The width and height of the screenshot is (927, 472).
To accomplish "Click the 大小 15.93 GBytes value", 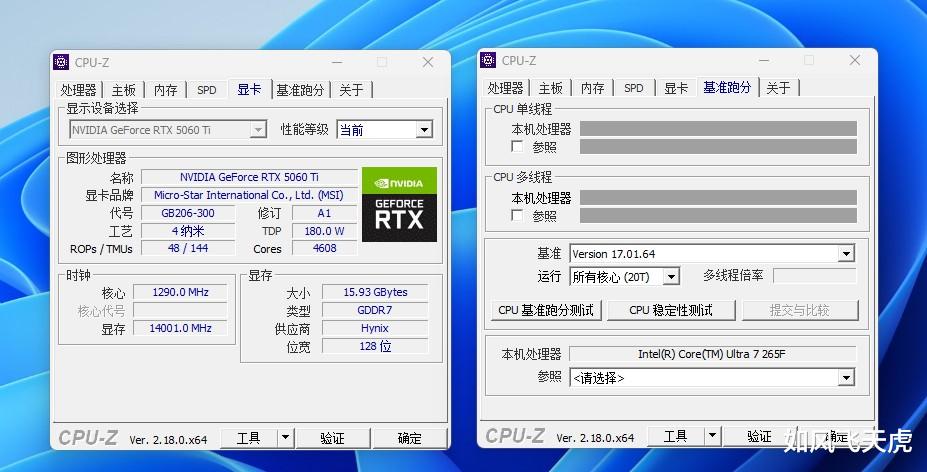I will point(375,292).
